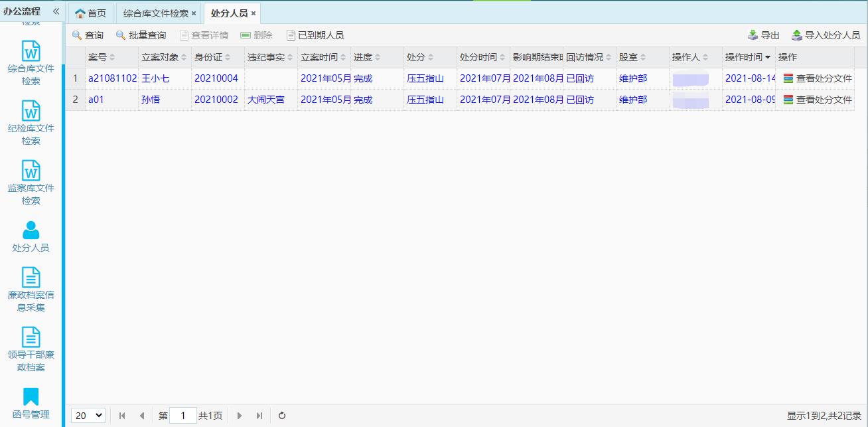The width and height of the screenshot is (868, 427).
Task: Open 综合库文件检索 in the sidebar
Action: 31,63
